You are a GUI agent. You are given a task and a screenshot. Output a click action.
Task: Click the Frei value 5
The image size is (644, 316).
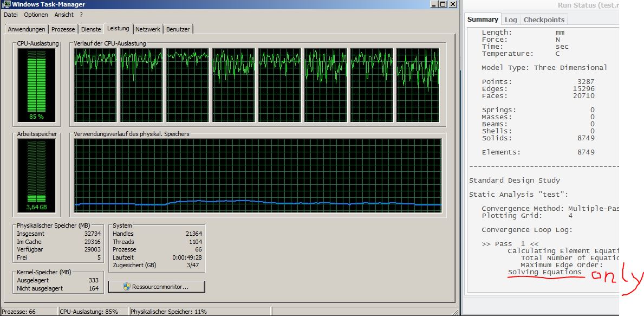[x=99, y=257]
